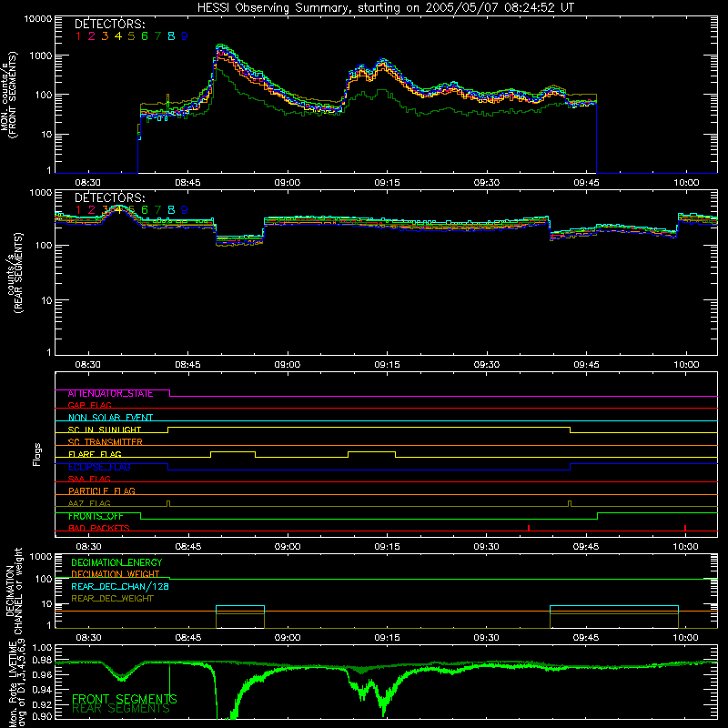Viewport: 728px width, 728px height.
Task: Click the long cyan rear decimation box near 09:50
Action: [x=614, y=610]
